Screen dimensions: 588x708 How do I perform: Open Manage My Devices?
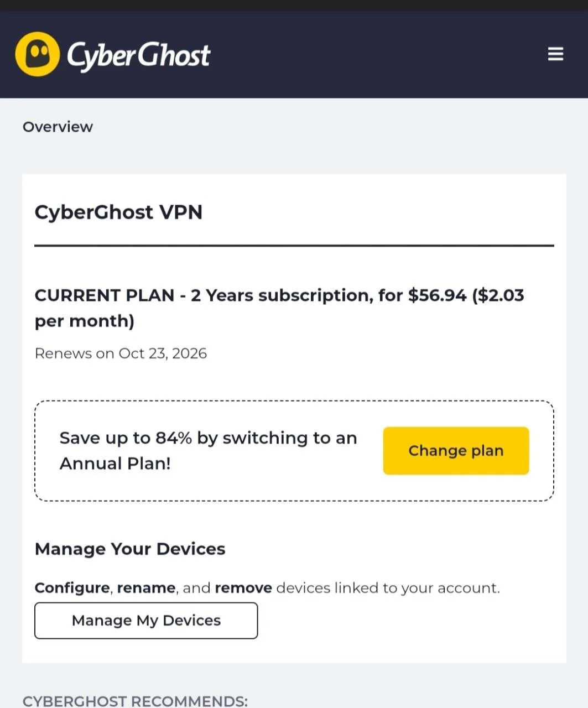click(x=146, y=621)
